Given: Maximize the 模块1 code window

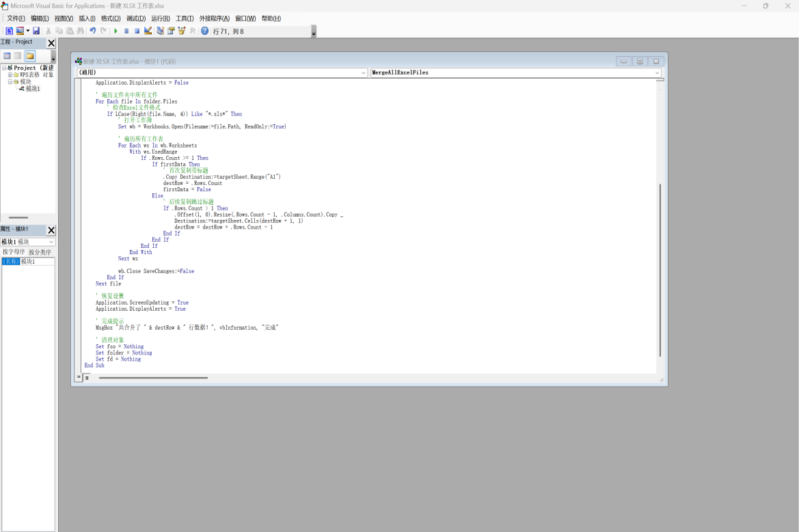Looking at the screenshot, I should point(640,61).
